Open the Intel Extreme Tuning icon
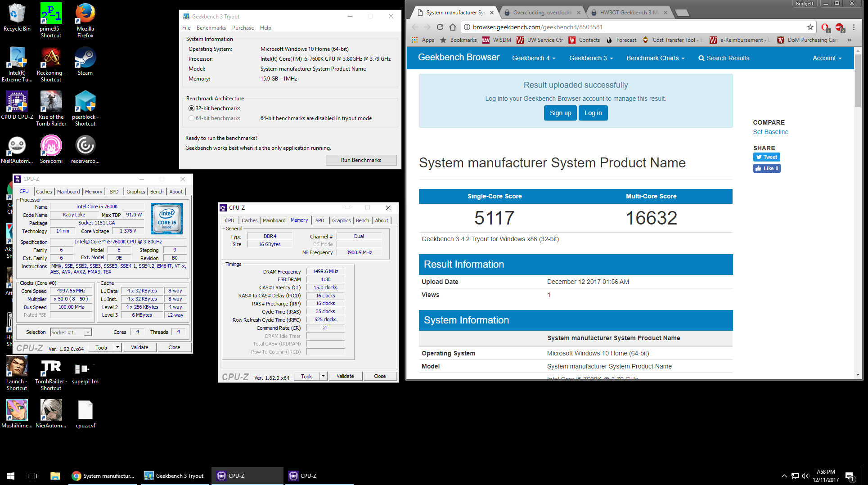This screenshot has height=485, width=868. 17,64
